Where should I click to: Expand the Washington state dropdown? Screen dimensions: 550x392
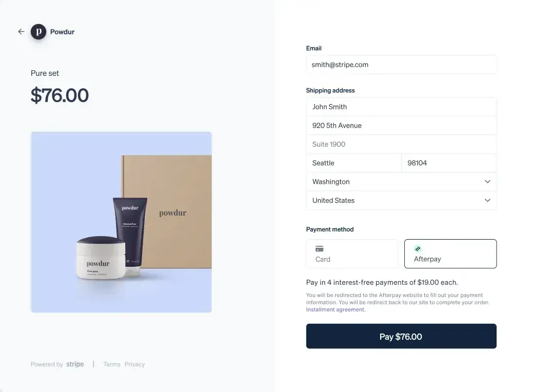pos(401,182)
